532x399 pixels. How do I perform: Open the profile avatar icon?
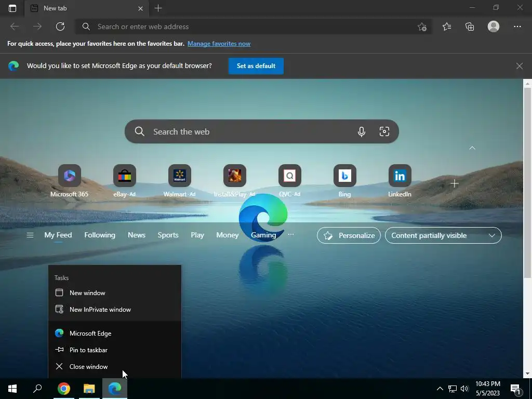[x=494, y=26]
